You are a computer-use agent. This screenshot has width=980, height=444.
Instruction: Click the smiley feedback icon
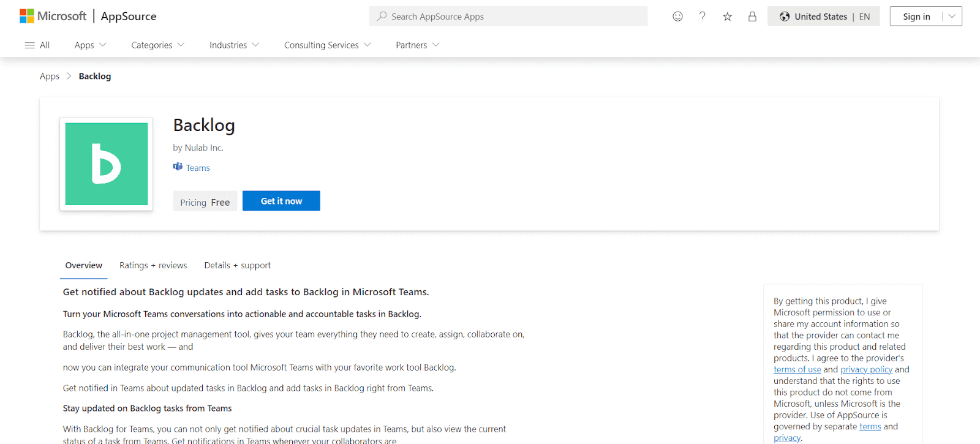[x=677, y=17]
